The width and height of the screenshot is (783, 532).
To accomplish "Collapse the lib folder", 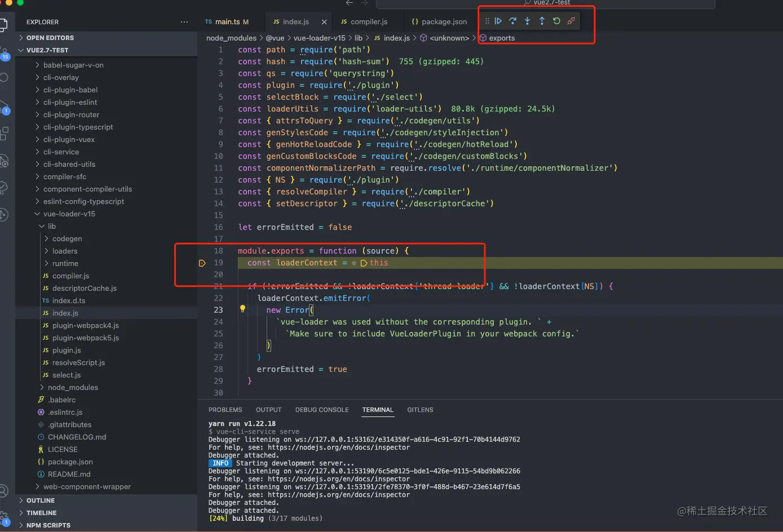I will (106, 227).
